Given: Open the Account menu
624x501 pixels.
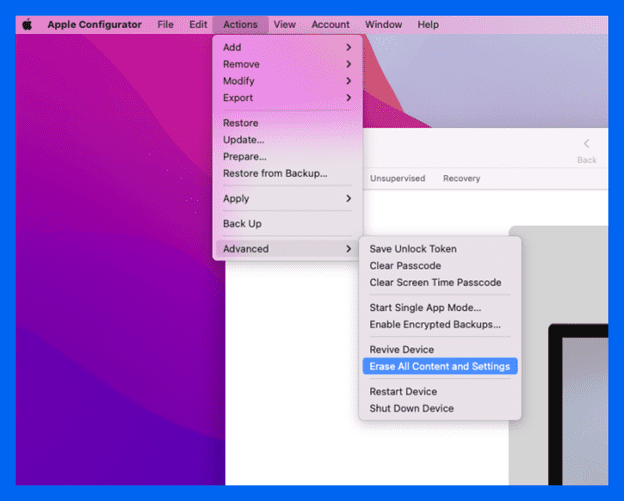Looking at the screenshot, I should pyautogui.click(x=330, y=25).
